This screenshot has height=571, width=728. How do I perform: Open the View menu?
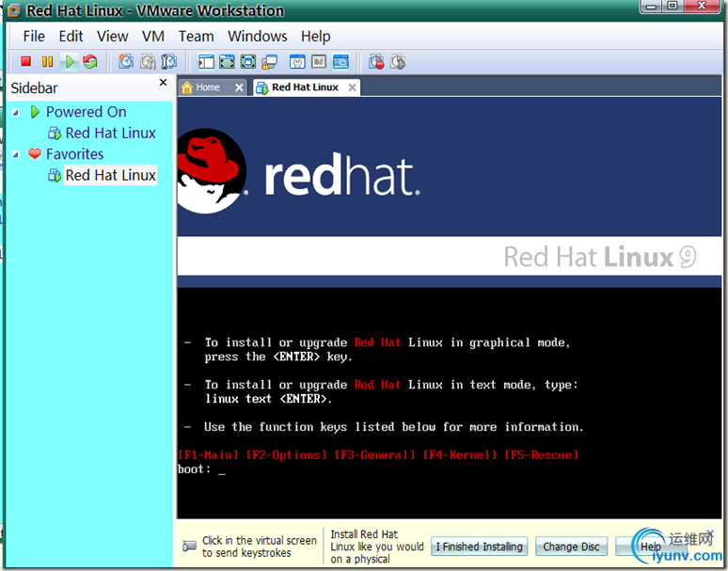pos(112,36)
